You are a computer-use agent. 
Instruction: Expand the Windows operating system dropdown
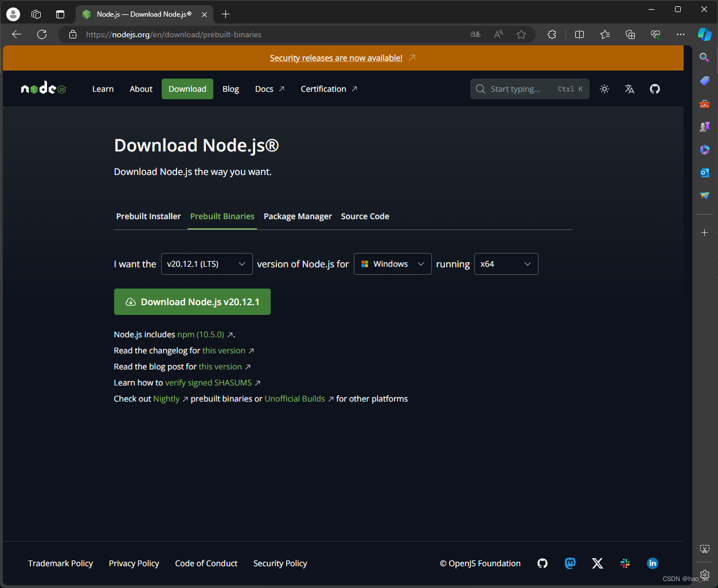(392, 264)
